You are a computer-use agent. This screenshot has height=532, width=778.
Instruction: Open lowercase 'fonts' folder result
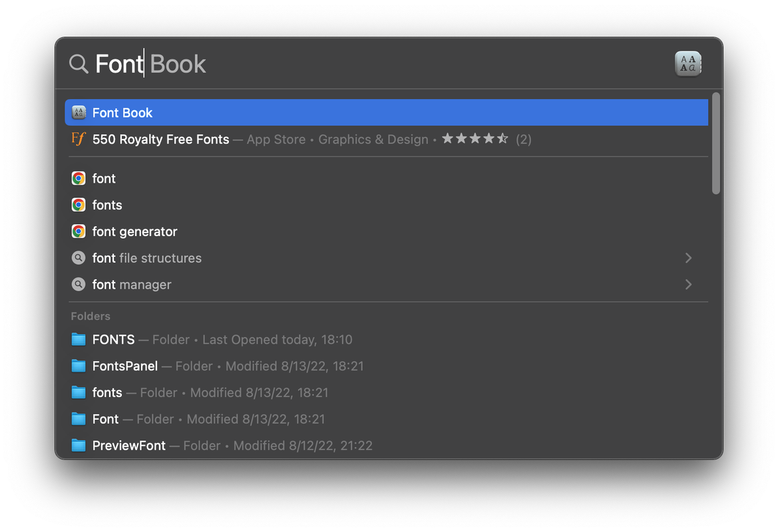pos(386,392)
